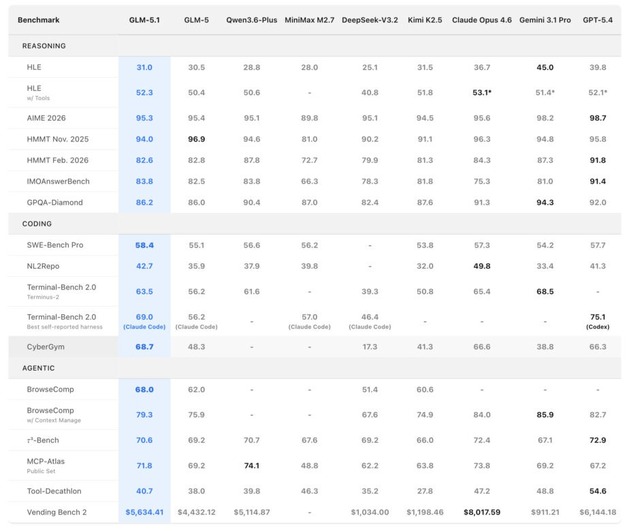This screenshot has width=640, height=531.
Task: Click the Gemini 3.1 Pro column header
Action: [x=546, y=19]
